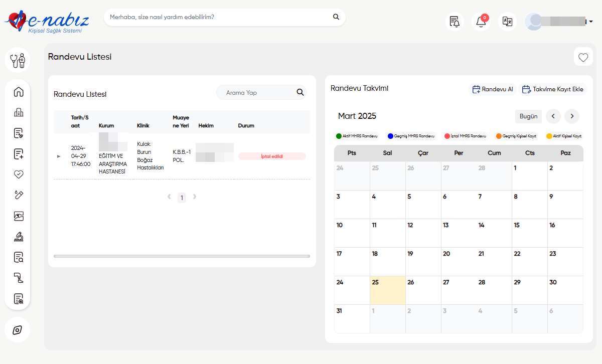Select March 25 in the calendar

tap(387, 290)
